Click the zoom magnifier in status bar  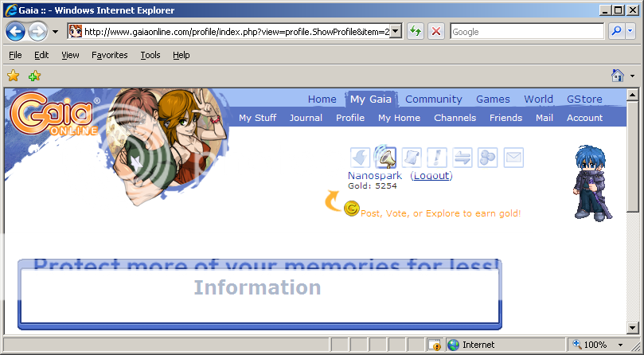(x=576, y=345)
